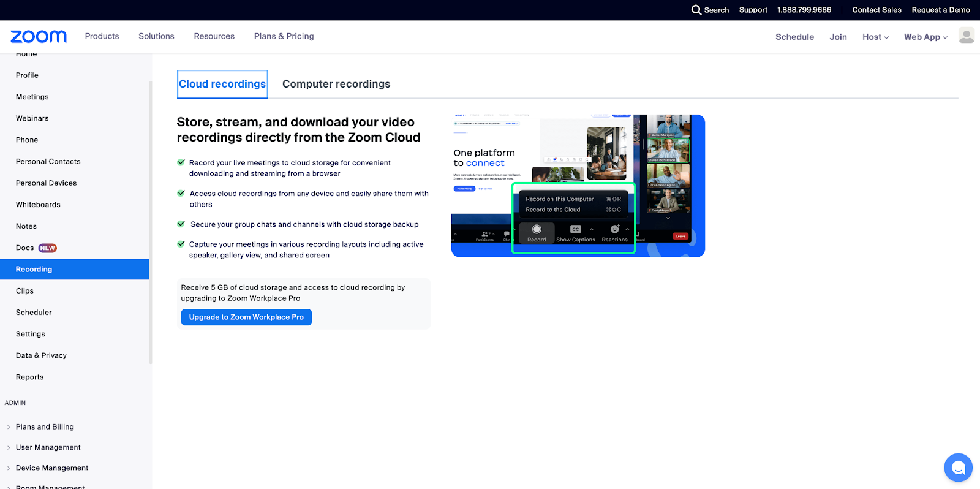Open Docs in the sidebar
This screenshot has height=489, width=980.
24,248
